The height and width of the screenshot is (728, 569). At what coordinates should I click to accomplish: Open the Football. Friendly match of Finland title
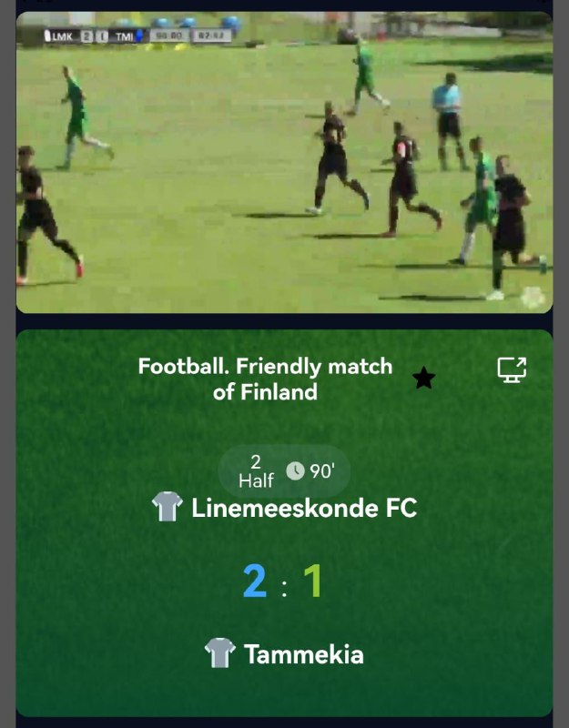(265, 379)
